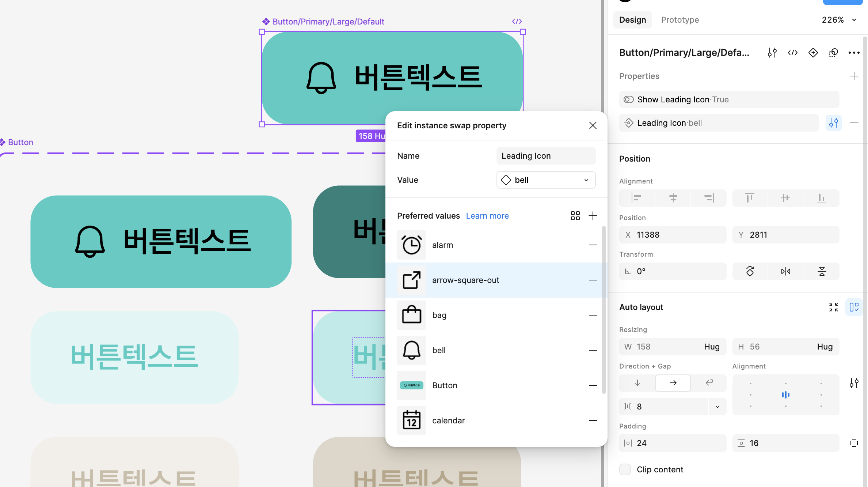The height and width of the screenshot is (487, 868).
Task: Click preferred values list scrollbar
Action: pyautogui.click(x=604, y=310)
